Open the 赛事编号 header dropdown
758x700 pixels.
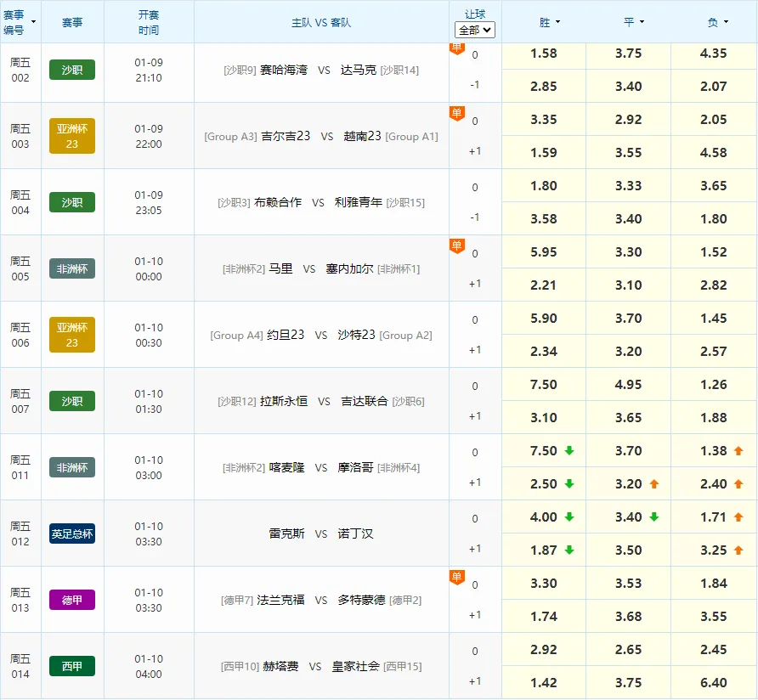[x=31, y=20]
